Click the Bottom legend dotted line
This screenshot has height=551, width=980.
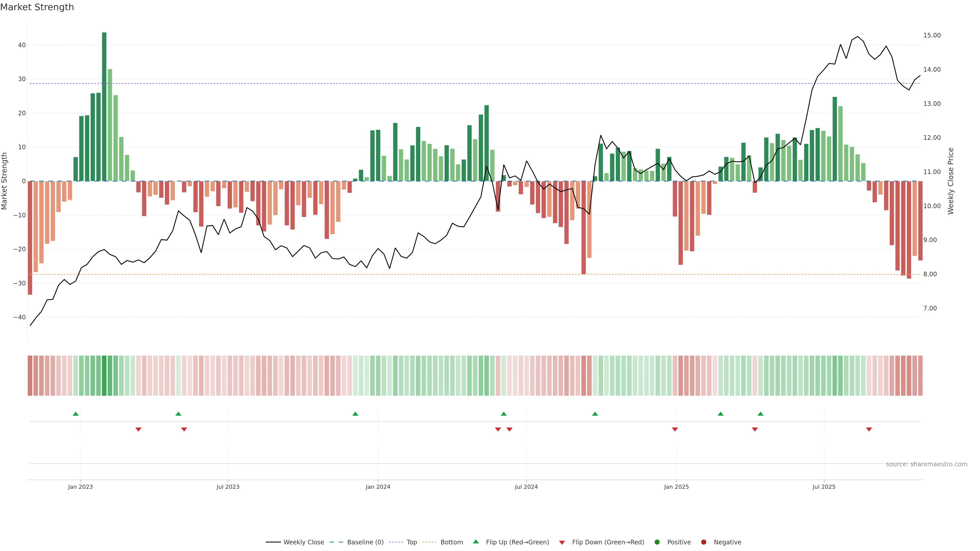[430, 542]
